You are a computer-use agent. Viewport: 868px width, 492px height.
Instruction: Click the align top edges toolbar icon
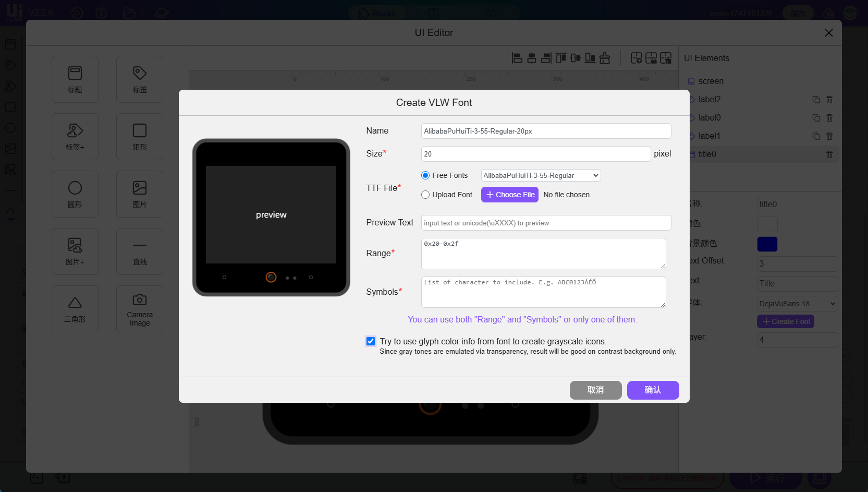560,58
